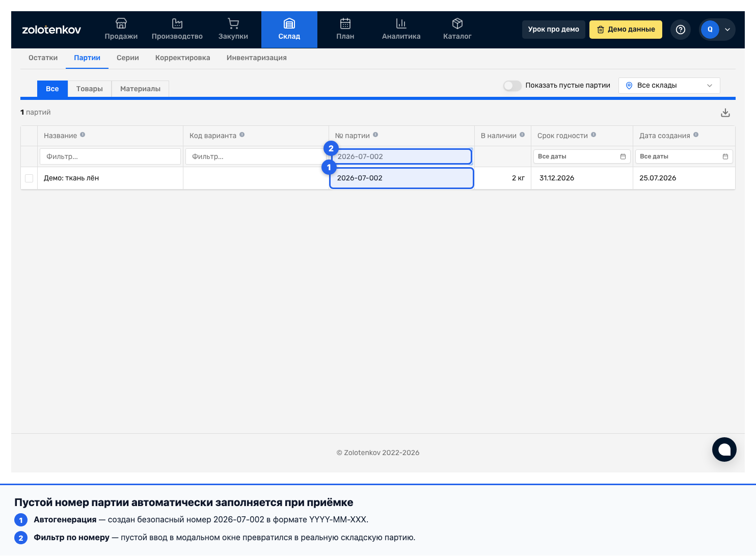The width and height of the screenshot is (756, 556).
Task: Open the Инвентаризация tab
Action: point(257,58)
